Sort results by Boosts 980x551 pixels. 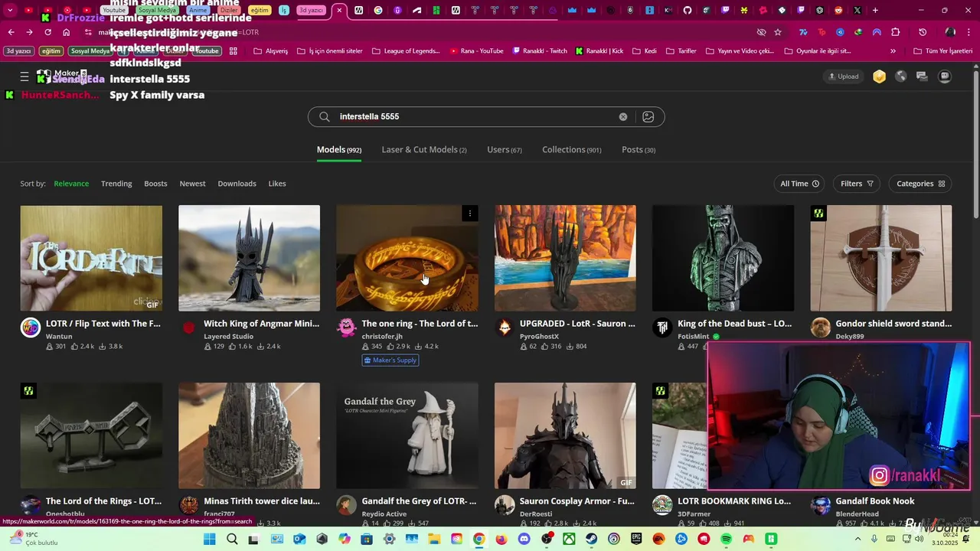[x=155, y=184]
